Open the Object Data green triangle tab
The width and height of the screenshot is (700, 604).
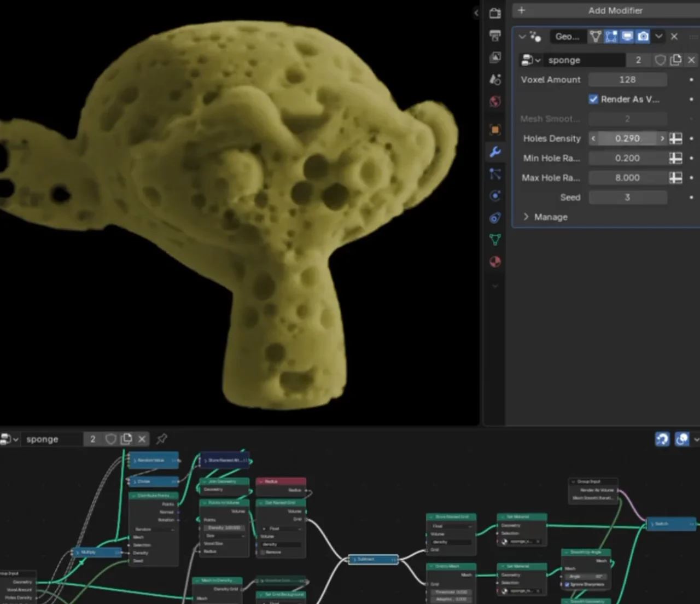pyautogui.click(x=495, y=240)
